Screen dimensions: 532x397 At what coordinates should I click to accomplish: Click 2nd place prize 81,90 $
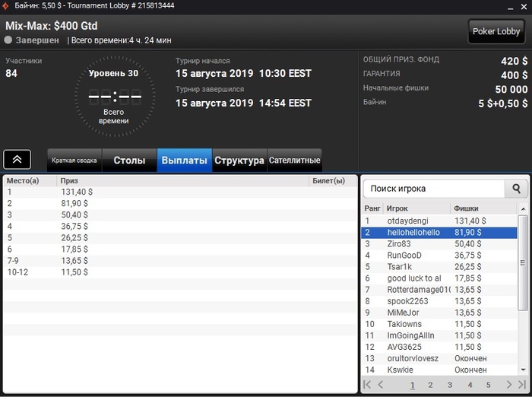point(74,203)
